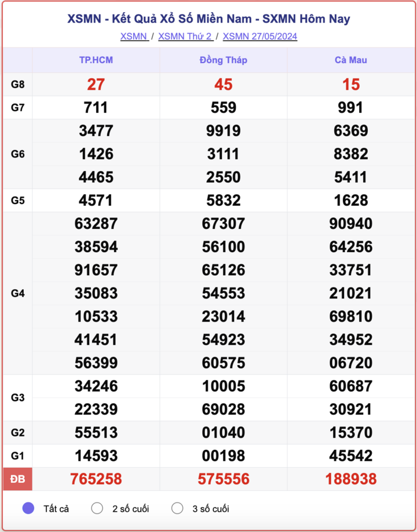The height and width of the screenshot is (532, 417).
Task: Click Đồng Tháp G2 number 01040
Action: pos(223,433)
